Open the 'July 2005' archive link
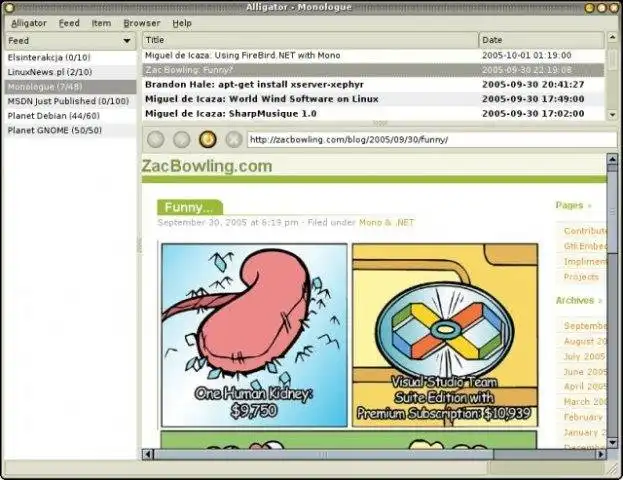Screen dimensions: 623x480 point(585,356)
